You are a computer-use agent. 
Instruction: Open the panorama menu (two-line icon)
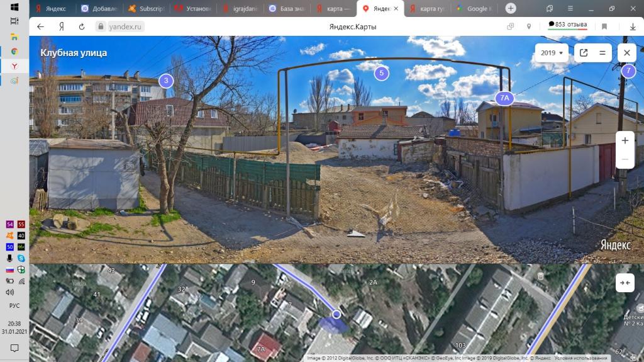pos(602,53)
